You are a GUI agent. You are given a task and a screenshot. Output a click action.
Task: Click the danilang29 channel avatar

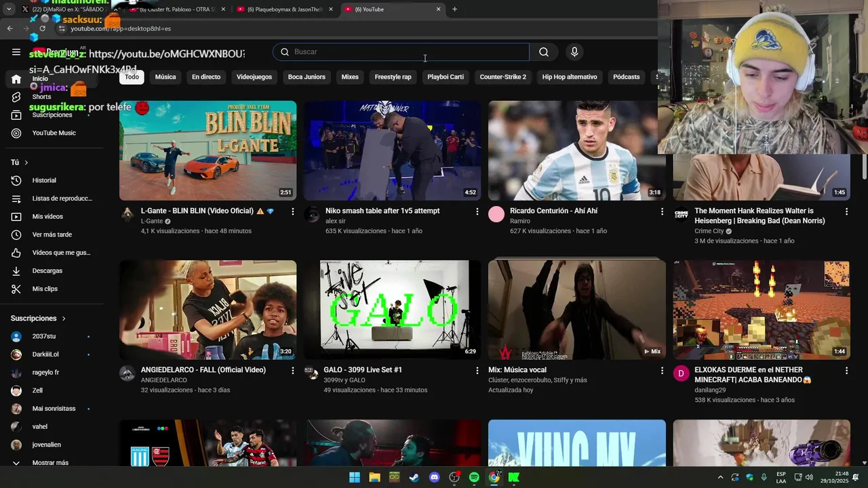tap(681, 374)
